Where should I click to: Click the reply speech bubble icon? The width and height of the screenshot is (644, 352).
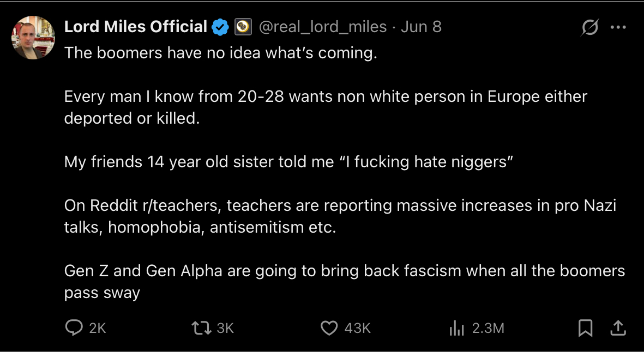click(74, 328)
